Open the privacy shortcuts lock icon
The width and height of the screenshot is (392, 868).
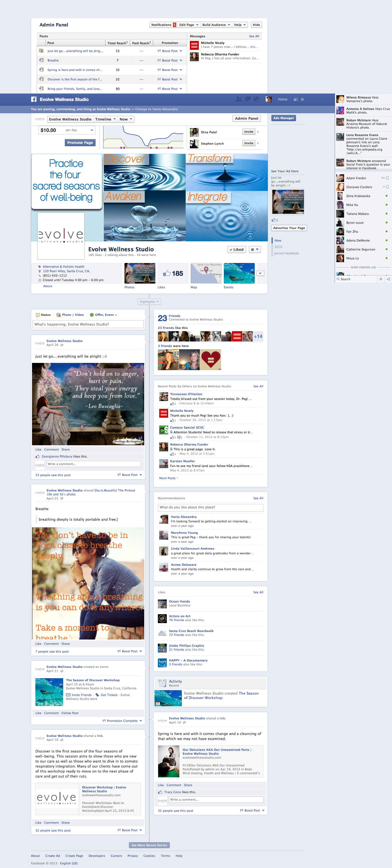pyautogui.click(x=296, y=99)
